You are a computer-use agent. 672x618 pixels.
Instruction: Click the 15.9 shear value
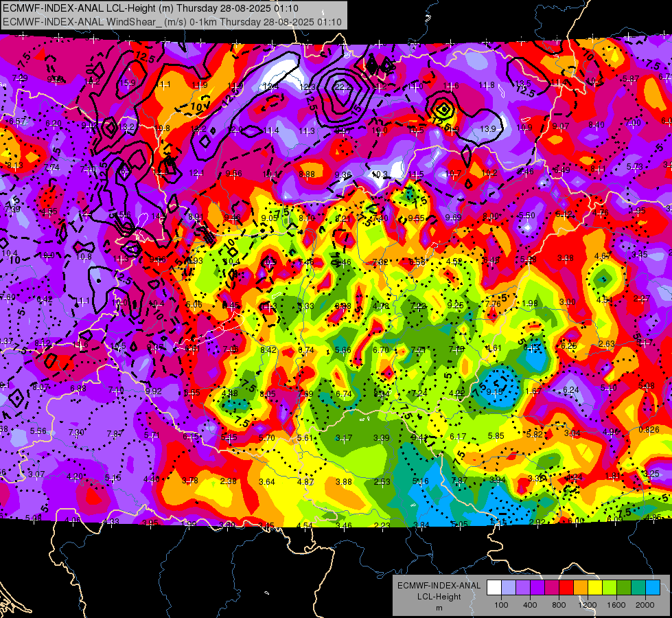pos(128,83)
